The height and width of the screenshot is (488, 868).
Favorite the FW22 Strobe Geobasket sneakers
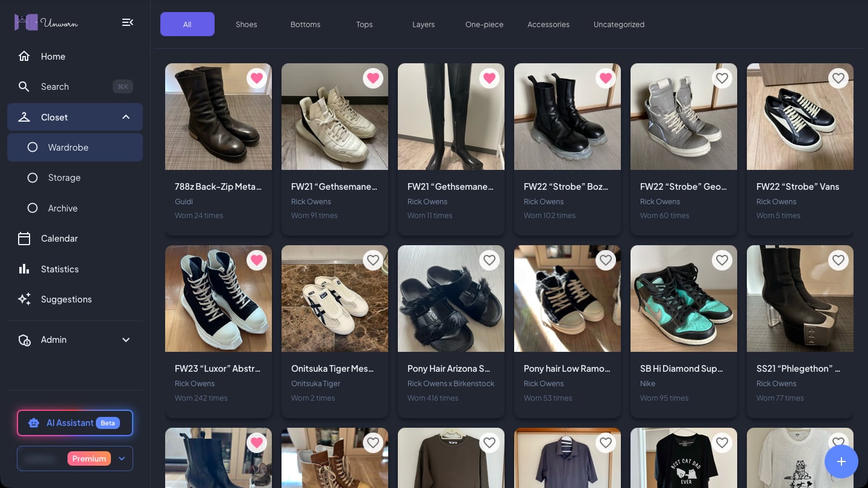click(722, 78)
